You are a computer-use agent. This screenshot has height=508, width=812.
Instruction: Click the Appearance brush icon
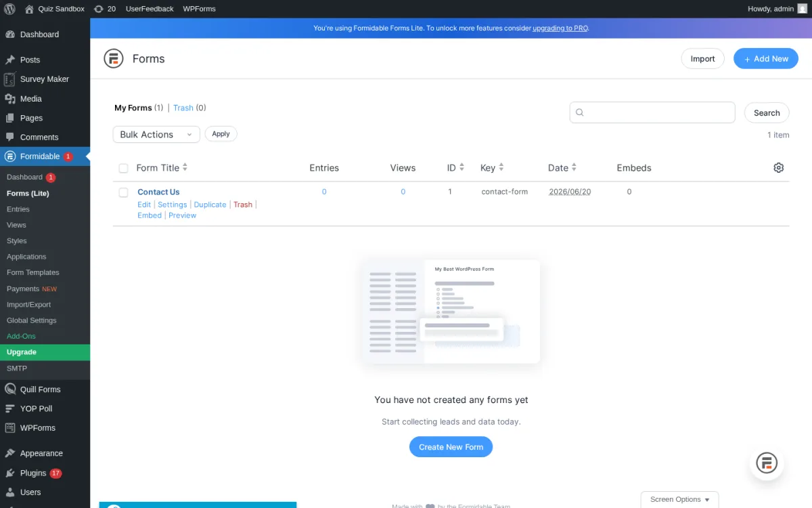click(x=10, y=454)
